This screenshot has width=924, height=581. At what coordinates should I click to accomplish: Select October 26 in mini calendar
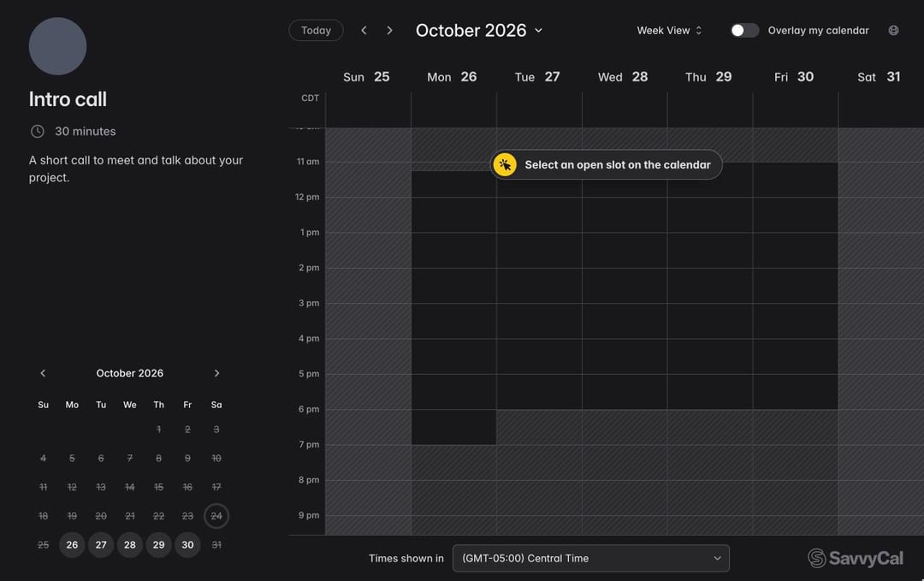pos(72,544)
